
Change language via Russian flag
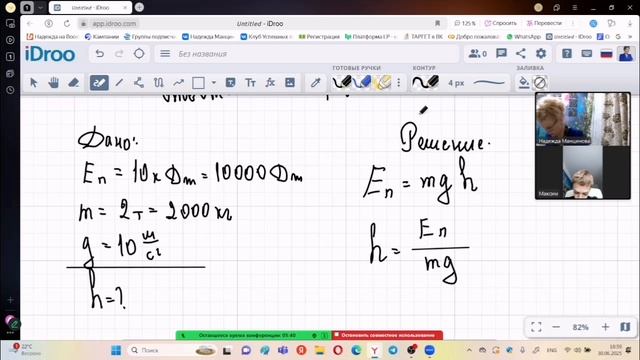pos(606,54)
